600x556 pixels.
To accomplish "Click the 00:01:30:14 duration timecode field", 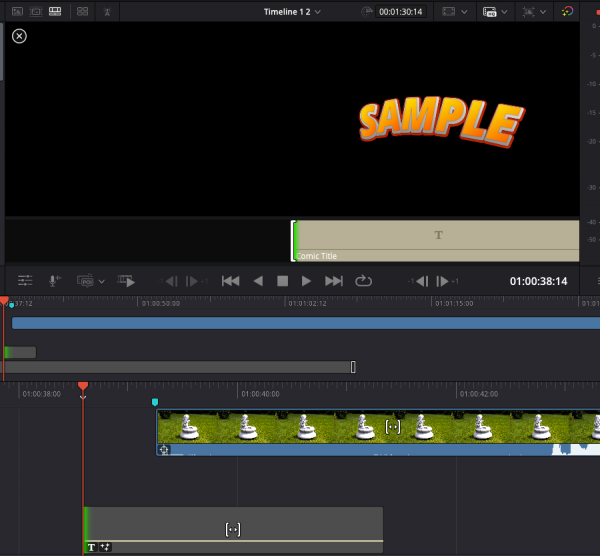I will (399, 11).
